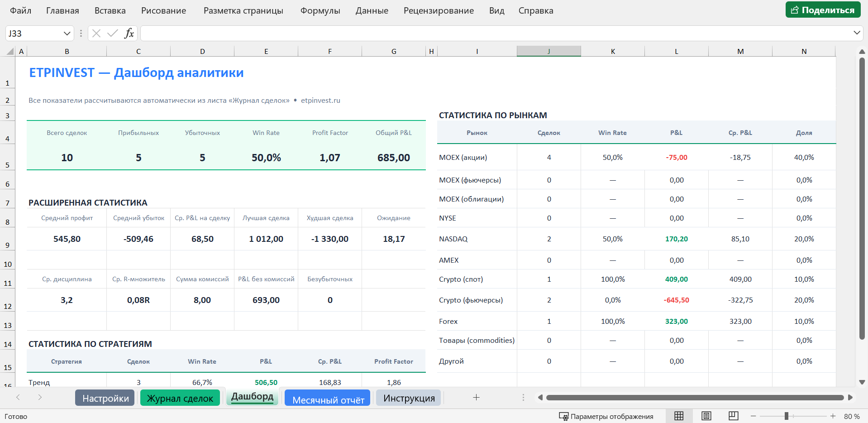This screenshot has height=423, width=868.
Task: Click the cancel (X) formula bar icon
Action: tap(96, 33)
